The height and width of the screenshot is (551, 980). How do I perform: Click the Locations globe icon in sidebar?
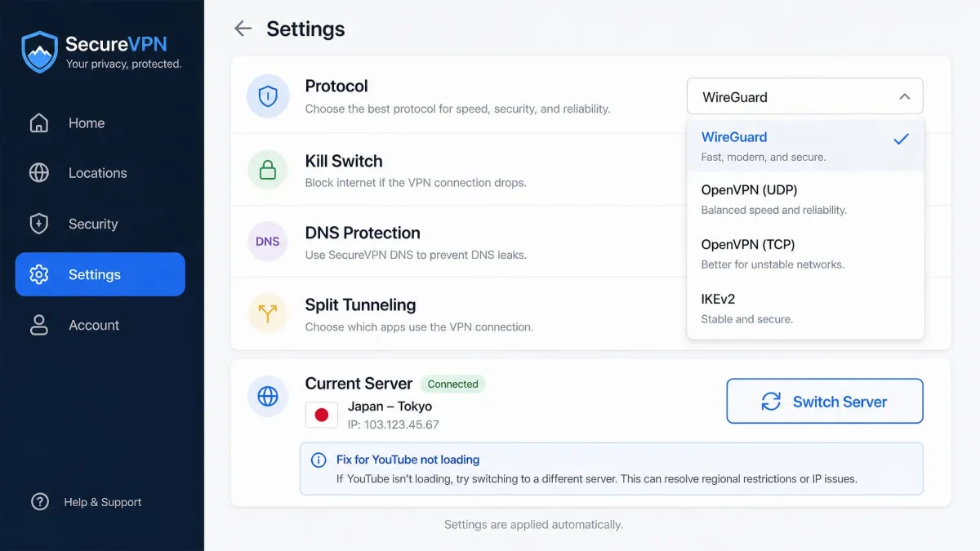[x=38, y=173]
